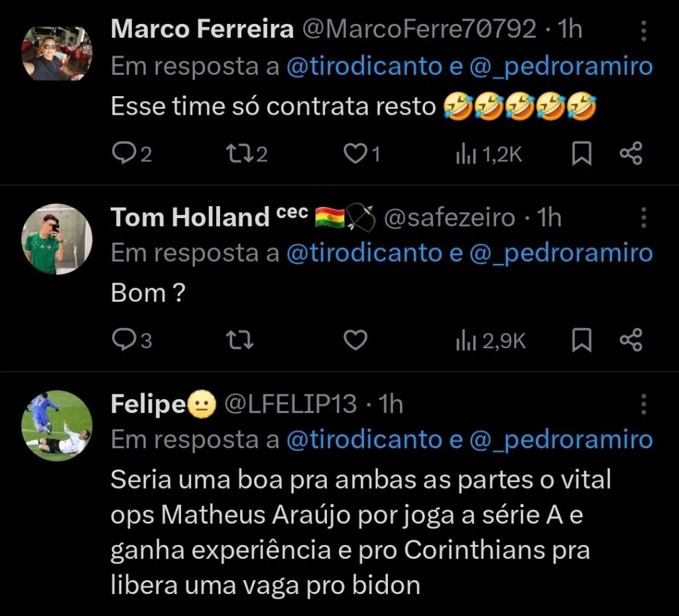Like Marco Ferreira's tweet
Screen dimensions: 679x616
[356, 153]
